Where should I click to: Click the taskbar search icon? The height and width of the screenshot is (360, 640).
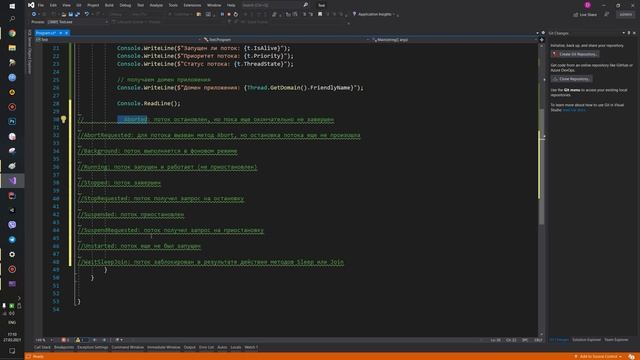coord(12,19)
